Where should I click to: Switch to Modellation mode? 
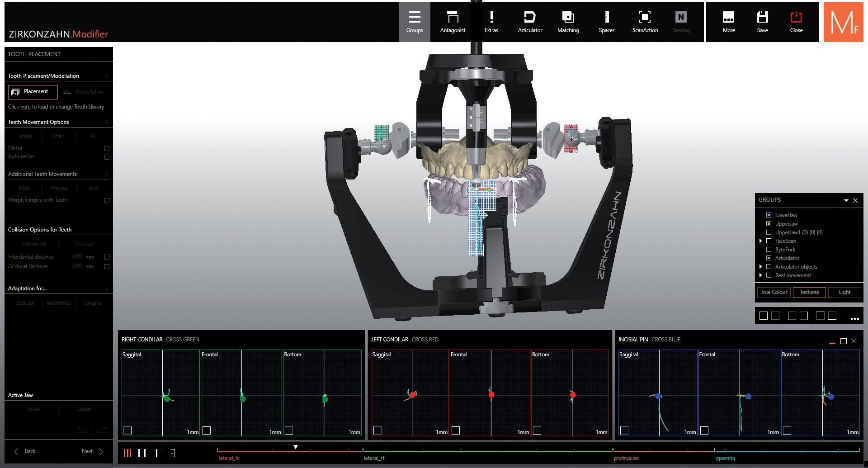84,92
